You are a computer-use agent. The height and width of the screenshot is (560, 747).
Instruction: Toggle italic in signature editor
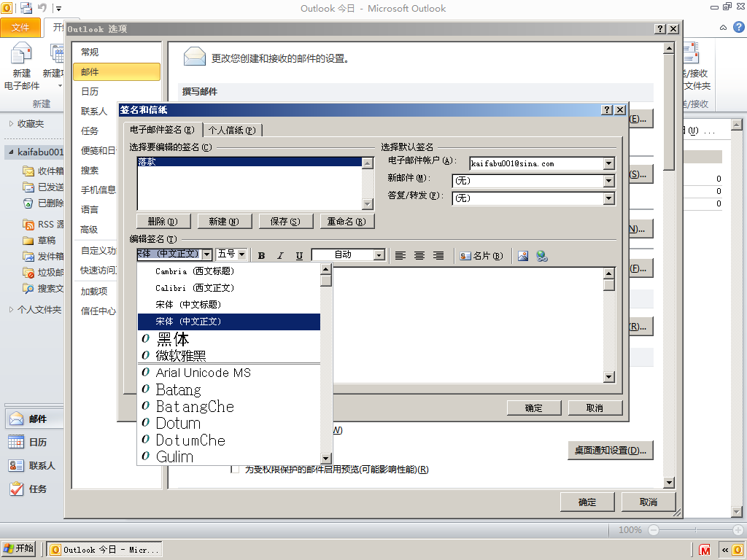point(280,256)
